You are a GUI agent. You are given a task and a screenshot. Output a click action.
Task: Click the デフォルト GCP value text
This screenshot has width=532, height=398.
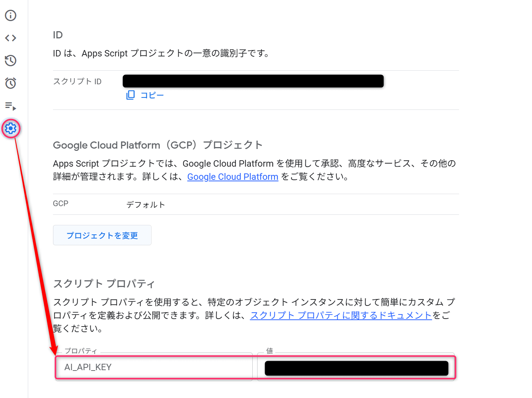pos(146,205)
